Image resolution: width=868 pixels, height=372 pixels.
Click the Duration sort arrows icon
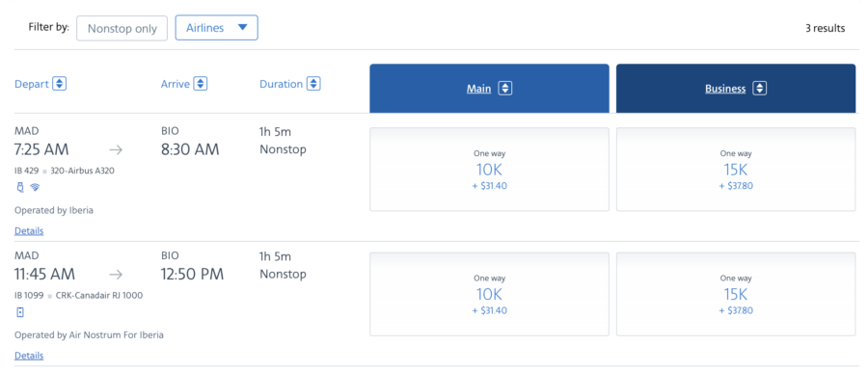(313, 84)
